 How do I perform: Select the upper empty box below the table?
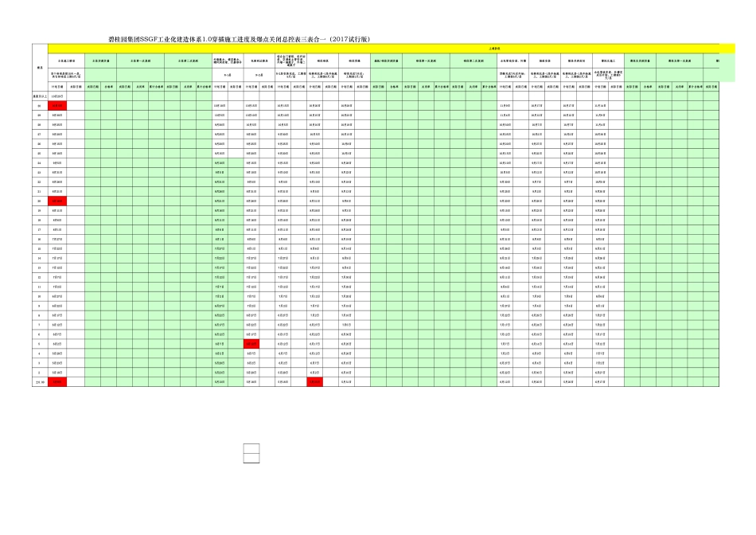click(x=251, y=448)
